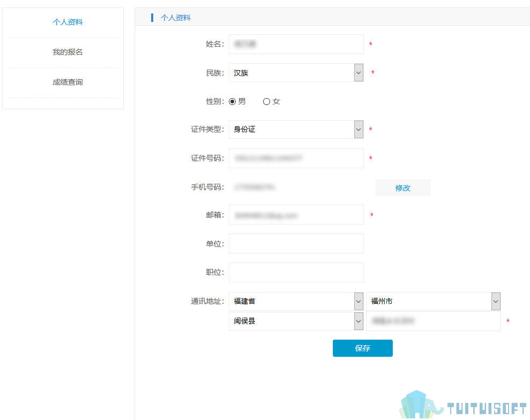
Task: Open the 民族 dropdown showing 汉族
Action: (296, 73)
